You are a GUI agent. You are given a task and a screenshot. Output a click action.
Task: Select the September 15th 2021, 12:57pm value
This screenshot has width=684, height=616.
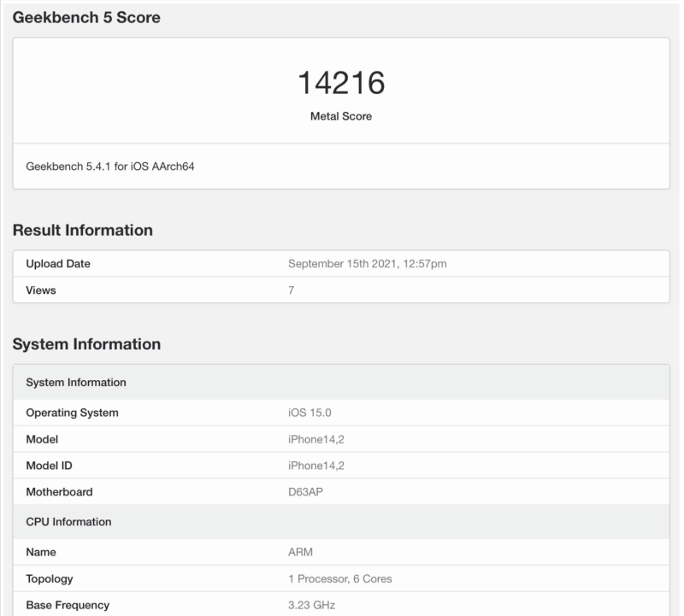pyautogui.click(x=368, y=264)
